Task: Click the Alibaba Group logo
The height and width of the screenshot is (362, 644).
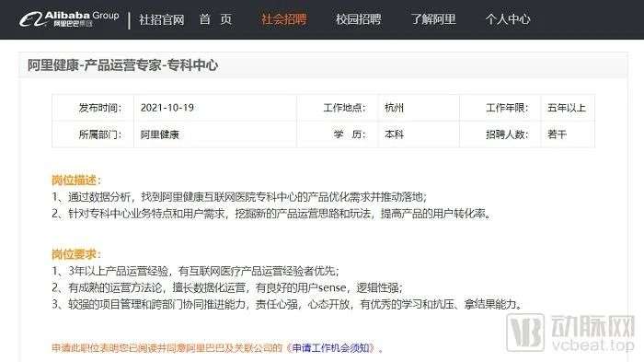Action: tap(69, 19)
